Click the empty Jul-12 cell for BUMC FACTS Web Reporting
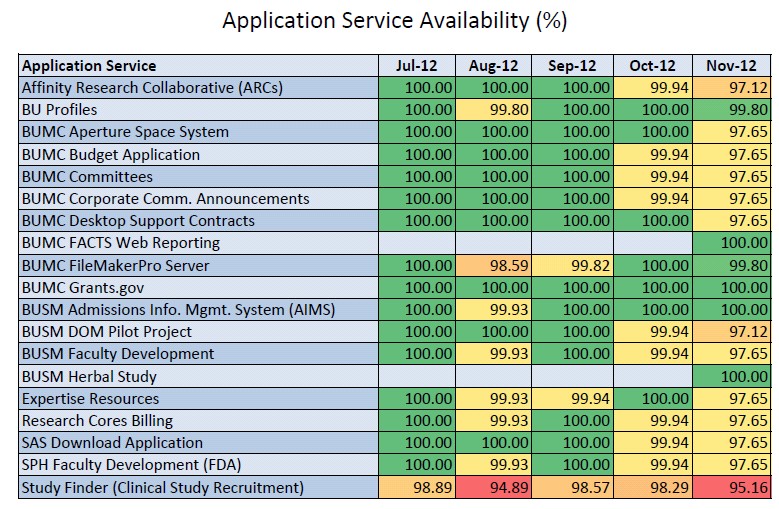 click(x=417, y=243)
